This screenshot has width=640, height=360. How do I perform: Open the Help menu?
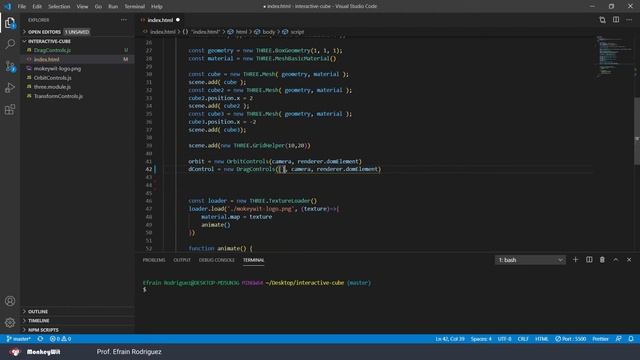click(157, 7)
